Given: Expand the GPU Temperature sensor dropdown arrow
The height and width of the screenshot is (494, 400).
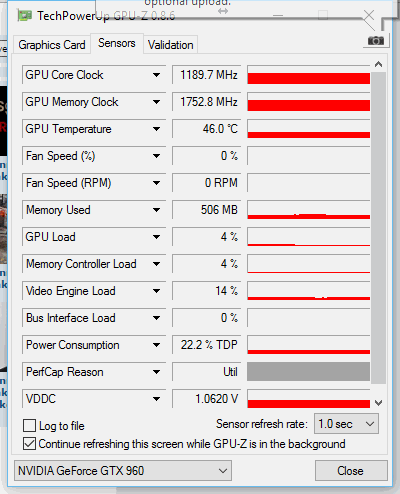Looking at the screenshot, I should point(156,129).
